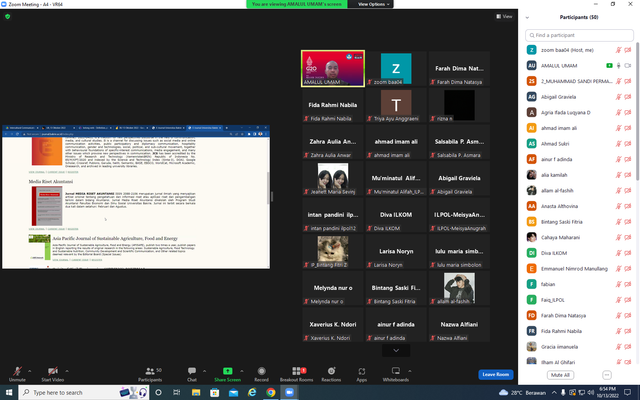Click the Unmute microphone icon

(17, 371)
